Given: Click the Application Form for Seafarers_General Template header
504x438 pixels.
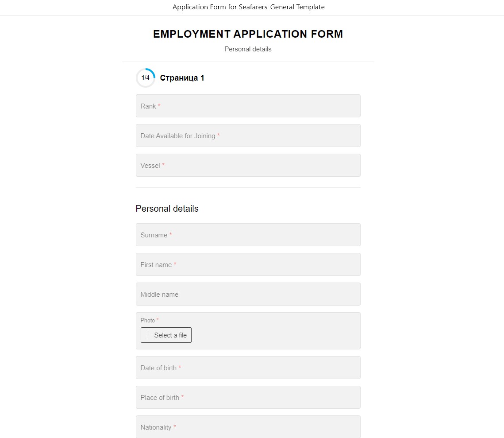Looking at the screenshot, I should coord(248,7).
